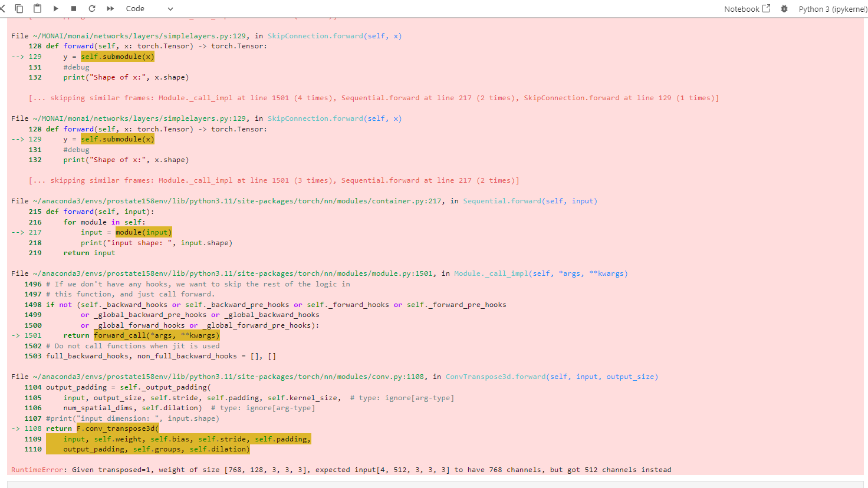Screen dimensions: 868x488
Task: Paste cells using the clipboard icon
Action: 37,8
